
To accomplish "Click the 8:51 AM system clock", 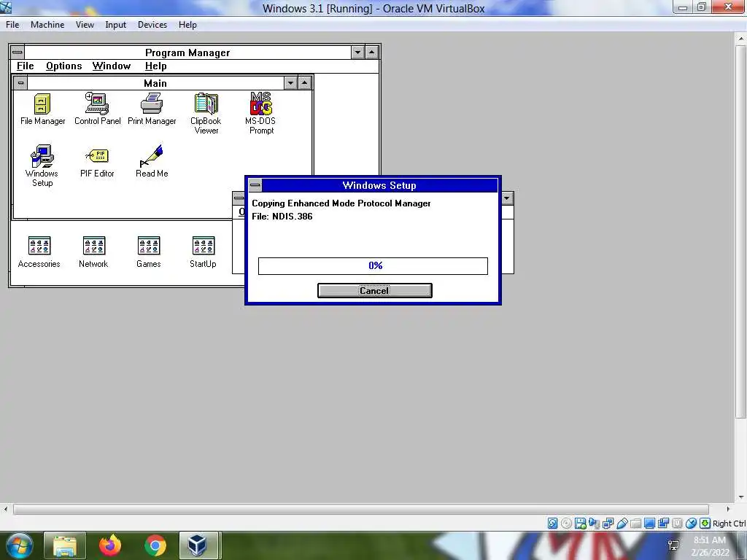I will (x=710, y=540).
